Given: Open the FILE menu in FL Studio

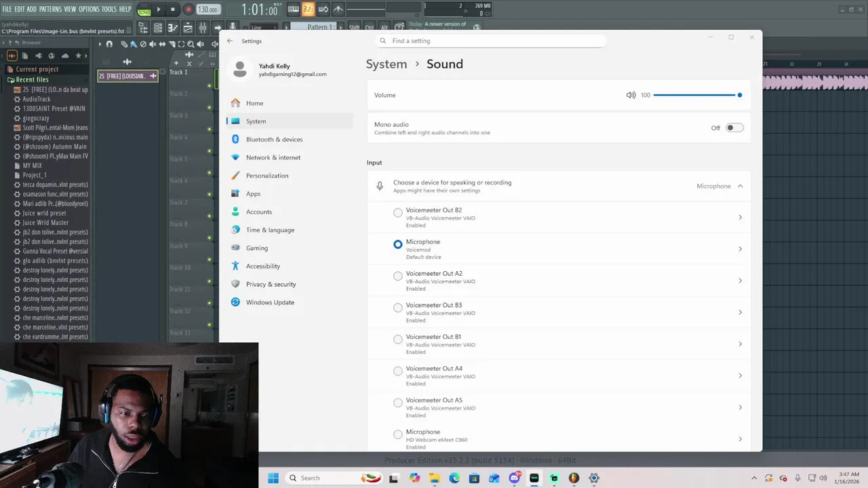Looking at the screenshot, I should tap(7, 9).
